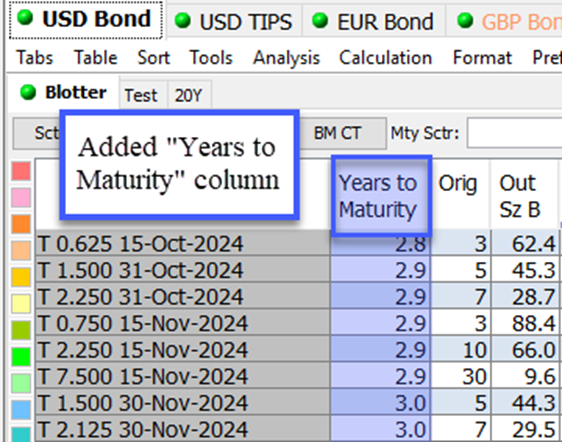The height and width of the screenshot is (442, 562).
Task: Open the Analysis menu
Action: coord(286,58)
